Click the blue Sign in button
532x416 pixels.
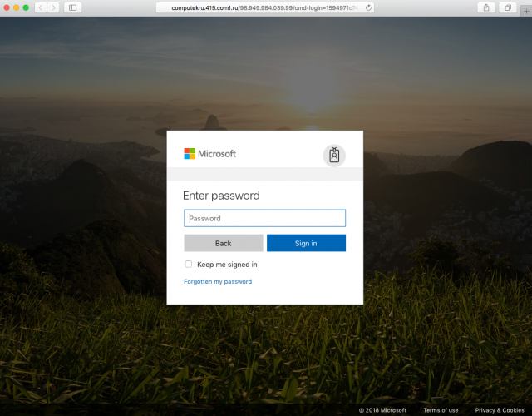[x=306, y=243]
